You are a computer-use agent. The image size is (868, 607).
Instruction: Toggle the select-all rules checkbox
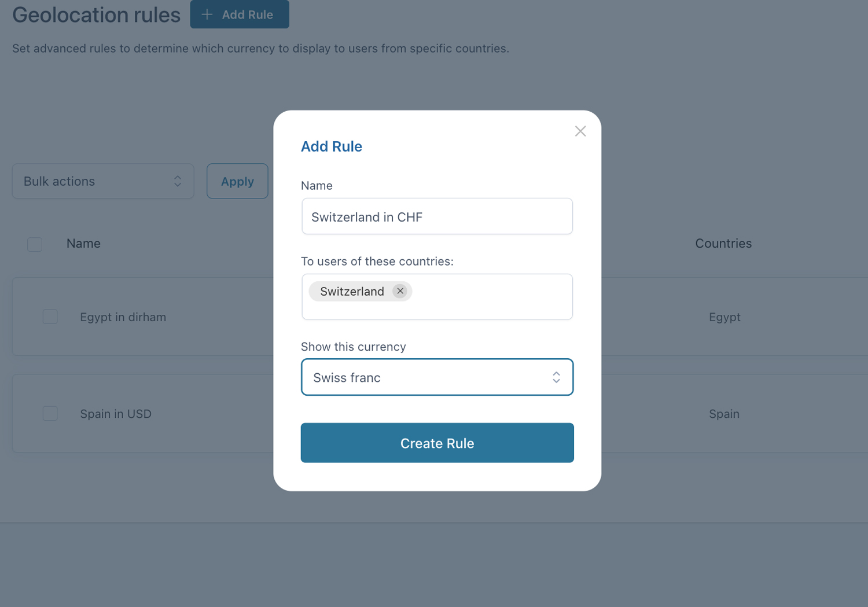(35, 244)
